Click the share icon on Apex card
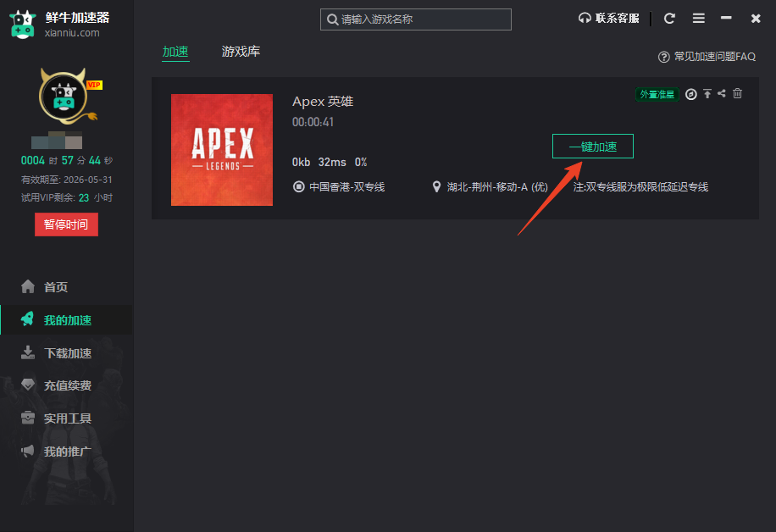Image resolution: width=776 pixels, height=532 pixels. (x=722, y=93)
